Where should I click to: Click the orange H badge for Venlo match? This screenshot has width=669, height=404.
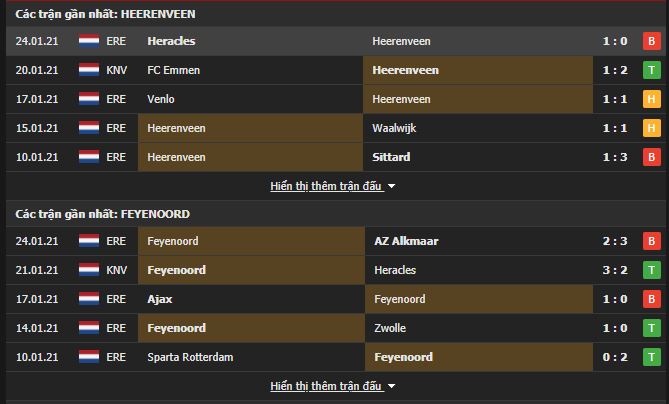(652, 99)
